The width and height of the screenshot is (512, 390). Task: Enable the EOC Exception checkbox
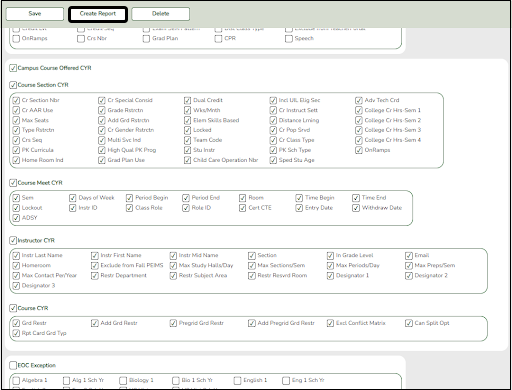pos(13,366)
